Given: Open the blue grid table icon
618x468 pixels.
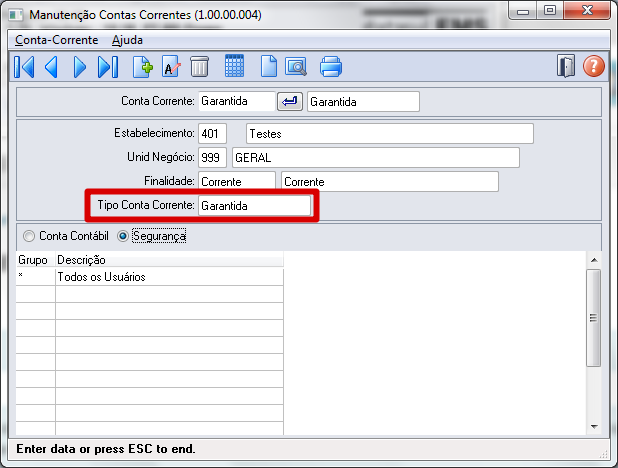Looking at the screenshot, I should click(x=234, y=66).
